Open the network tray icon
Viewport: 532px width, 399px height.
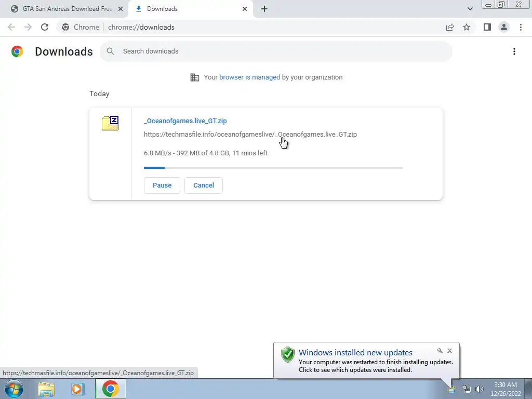pos(467,390)
